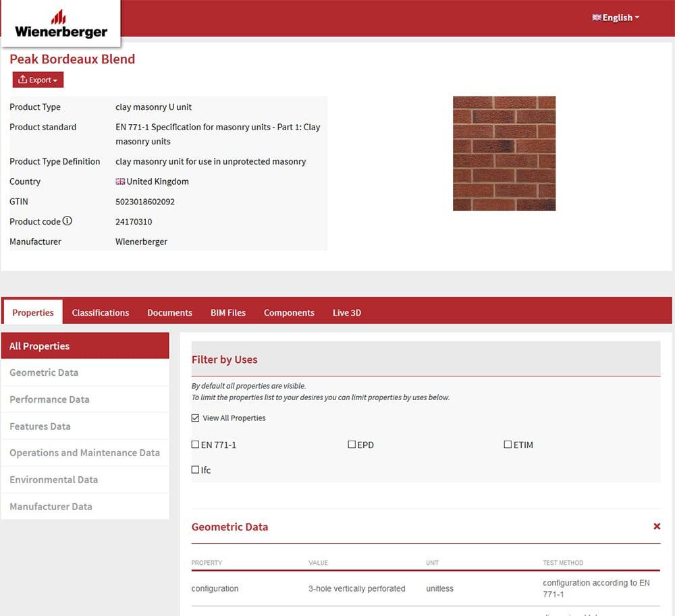The image size is (675, 616).
Task: Select All Properties in the sidebar
Action: (85, 346)
